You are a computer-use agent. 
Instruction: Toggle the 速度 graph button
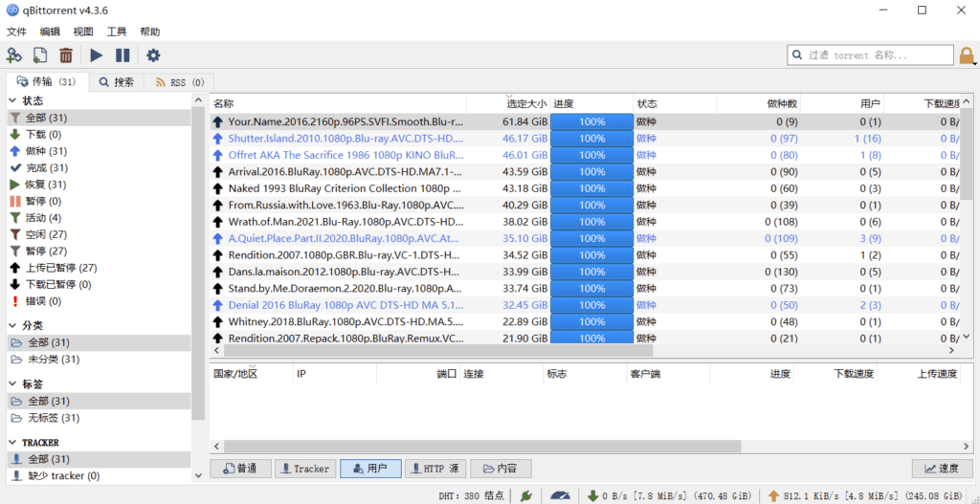click(941, 469)
